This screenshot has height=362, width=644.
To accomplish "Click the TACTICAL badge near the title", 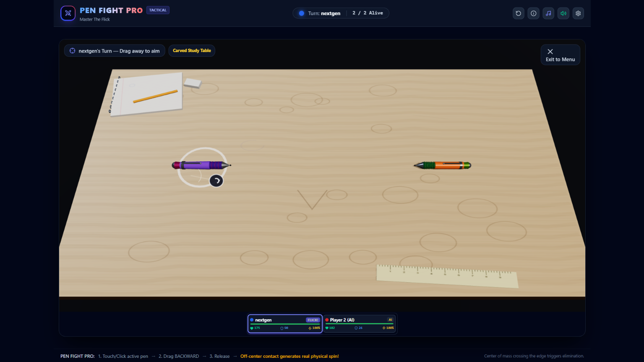I will 158,10.
